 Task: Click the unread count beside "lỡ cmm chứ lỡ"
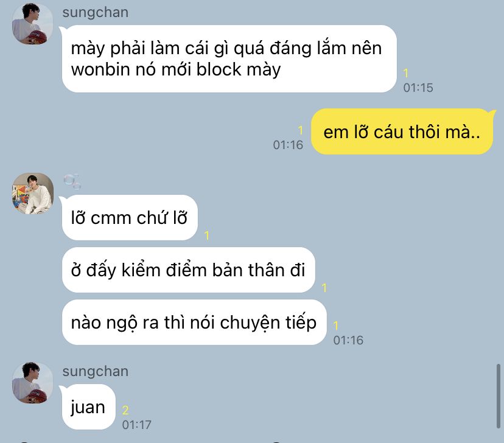pyautogui.click(x=207, y=235)
